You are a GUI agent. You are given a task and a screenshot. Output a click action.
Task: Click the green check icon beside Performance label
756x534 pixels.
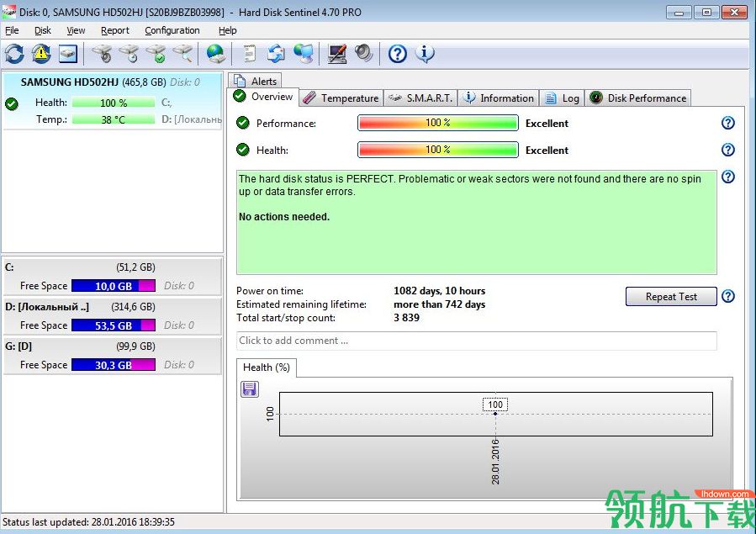(243, 123)
